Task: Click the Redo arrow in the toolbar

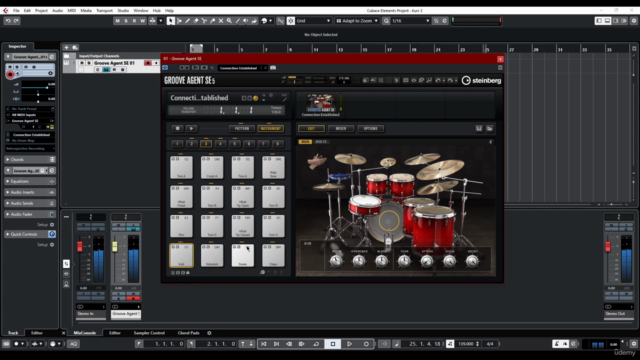Action: [x=16, y=21]
